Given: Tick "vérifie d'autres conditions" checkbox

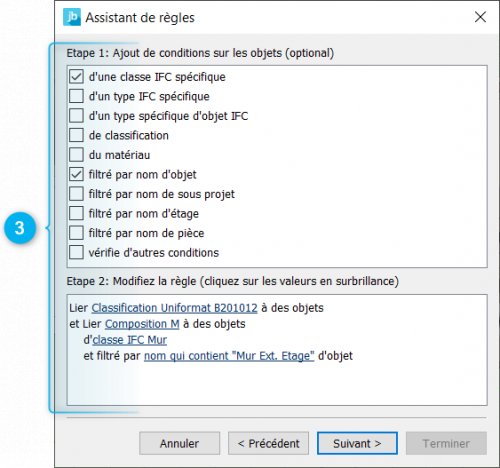Looking at the screenshot, I should (76, 252).
